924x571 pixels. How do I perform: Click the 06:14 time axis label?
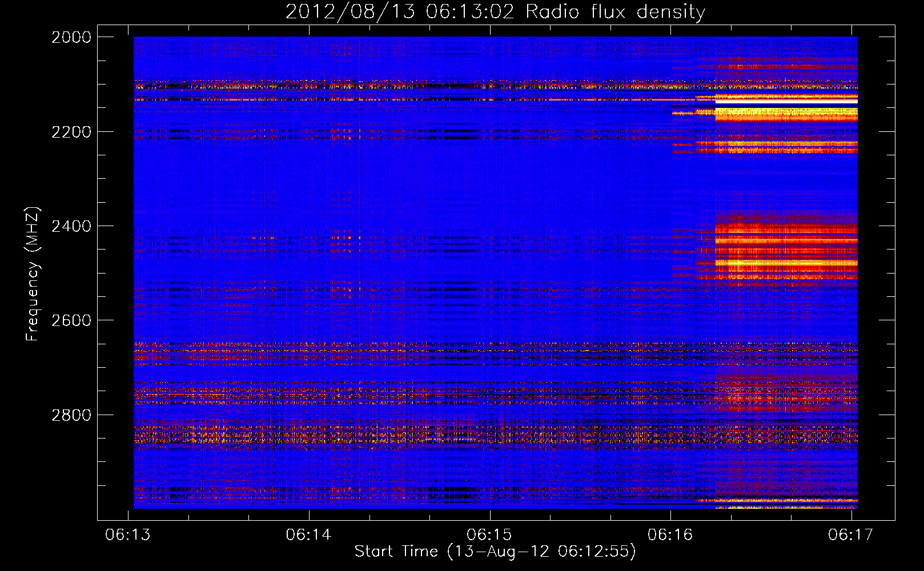[x=309, y=534]
